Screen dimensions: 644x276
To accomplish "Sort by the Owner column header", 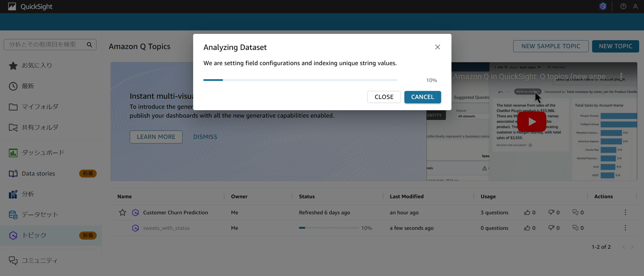I will click(239, 196).
